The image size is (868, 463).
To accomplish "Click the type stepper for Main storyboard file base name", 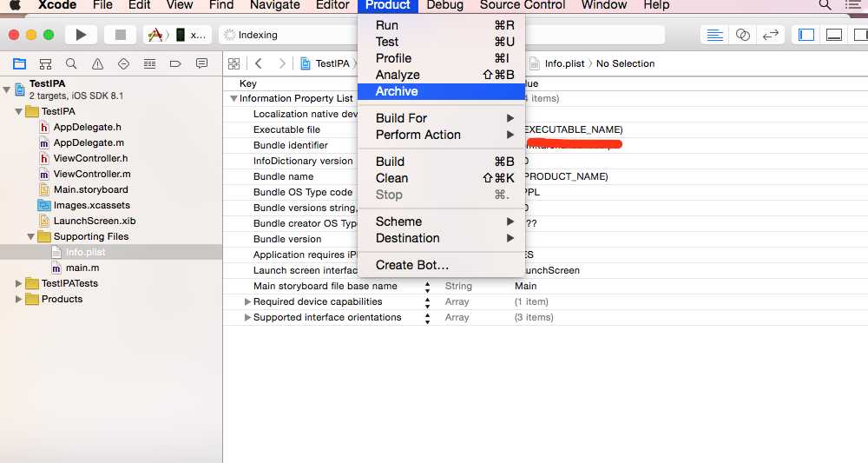I will coord(427,287).
